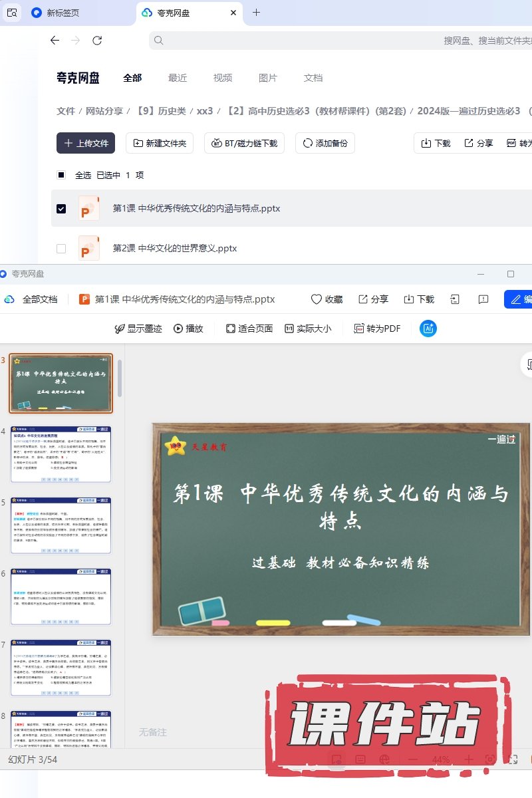Toggle the 全选 select-all checkbox

click(61, 175)
